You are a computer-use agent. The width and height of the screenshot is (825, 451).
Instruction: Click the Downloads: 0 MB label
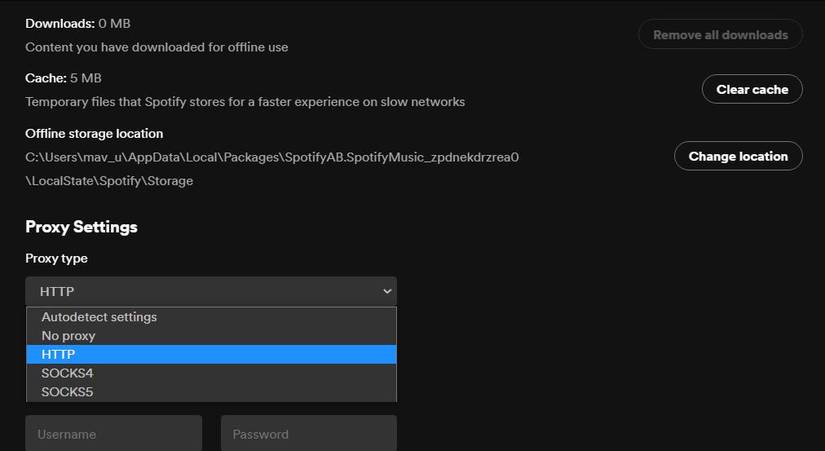click(77, 23)
